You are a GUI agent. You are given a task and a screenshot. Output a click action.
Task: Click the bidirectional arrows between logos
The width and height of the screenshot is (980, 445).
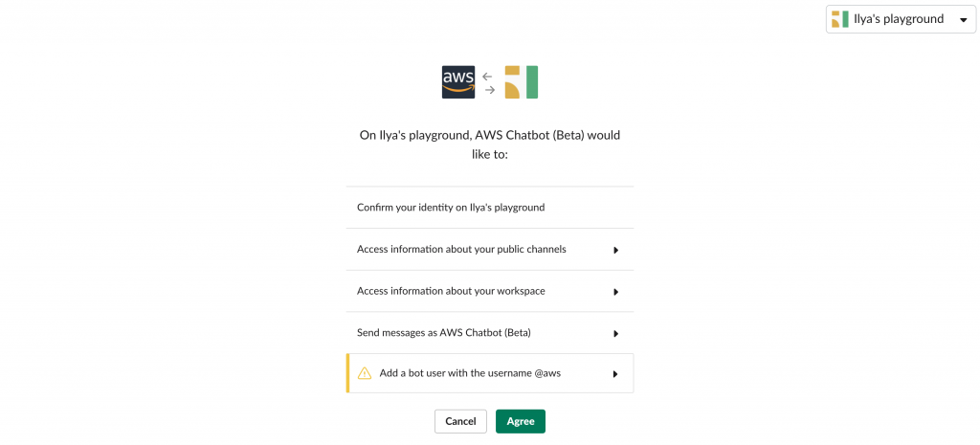[x=489, y=82]
